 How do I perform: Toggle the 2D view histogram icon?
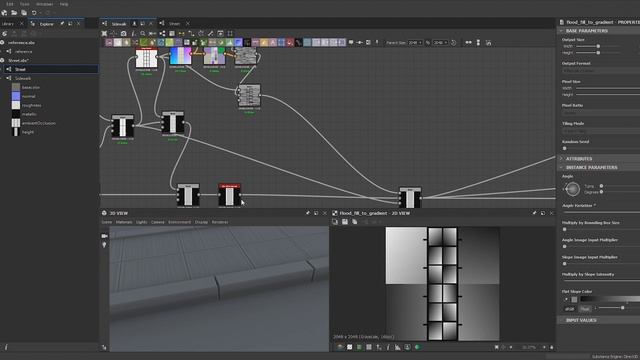click(398, 347)
